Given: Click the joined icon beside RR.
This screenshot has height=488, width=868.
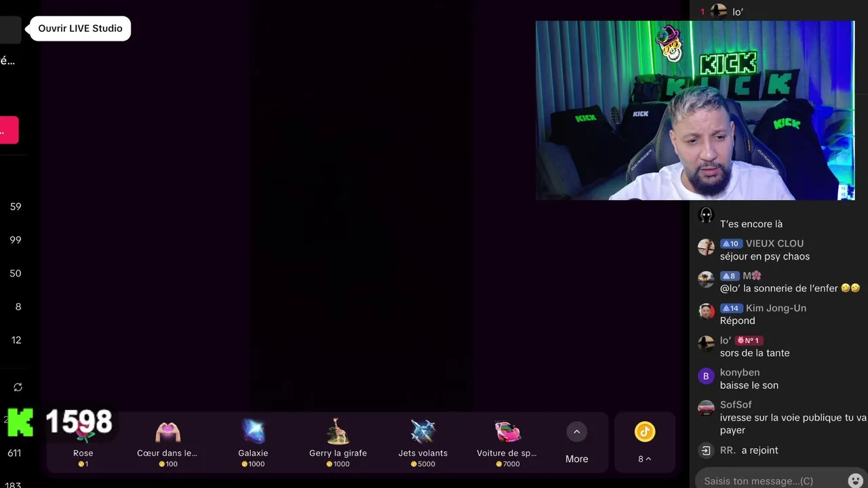Looking at the screenshot, I should 706,450.
